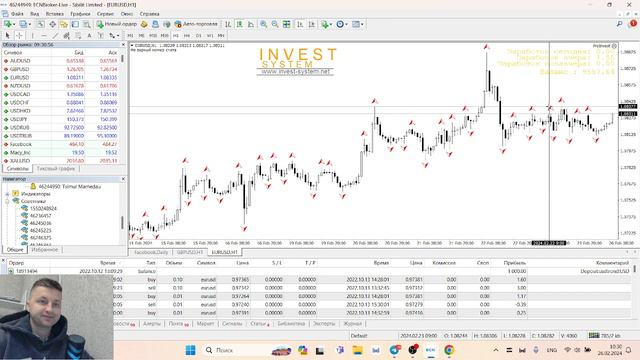The height and width of the screenshot is (360, 640).
Task: Open the chart Templates icon
Action: click(356, 24)
